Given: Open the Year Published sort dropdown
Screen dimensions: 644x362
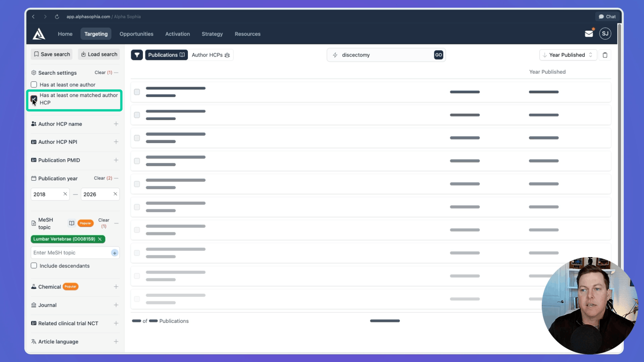Looking at the screenshot, I should coord(568,55).
